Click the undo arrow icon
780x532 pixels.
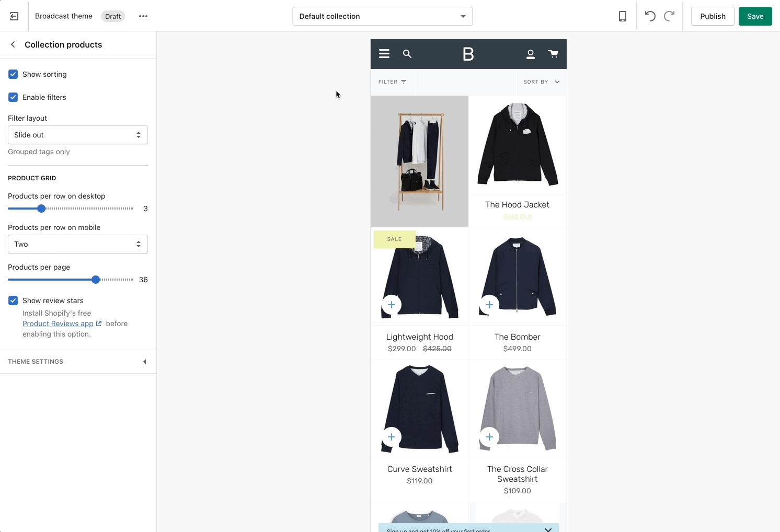(650, 16)
